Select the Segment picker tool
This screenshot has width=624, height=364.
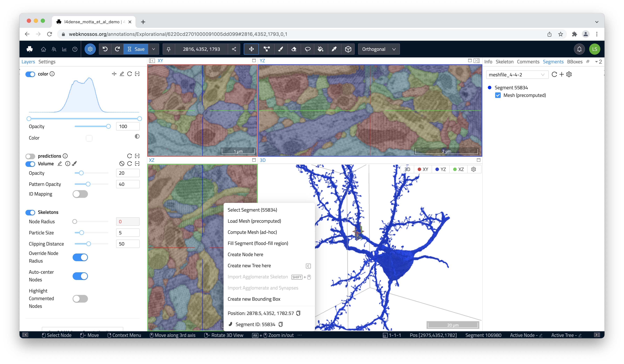tap(334, 49)
